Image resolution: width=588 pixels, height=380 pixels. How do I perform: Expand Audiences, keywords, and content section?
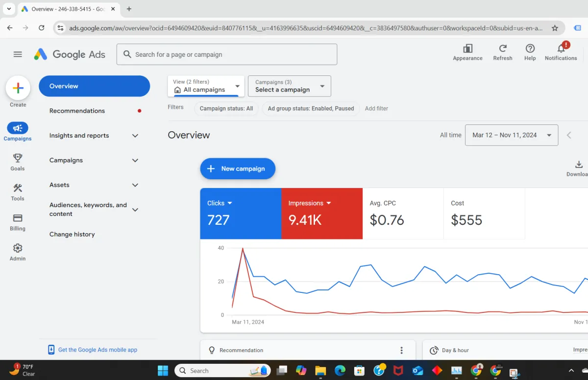pos(135,210)
